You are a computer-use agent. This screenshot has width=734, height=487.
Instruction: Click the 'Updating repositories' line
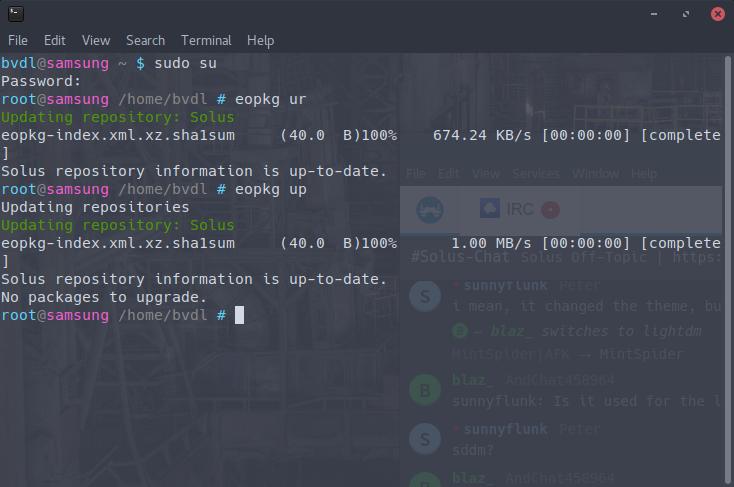[x=95, y=207]
